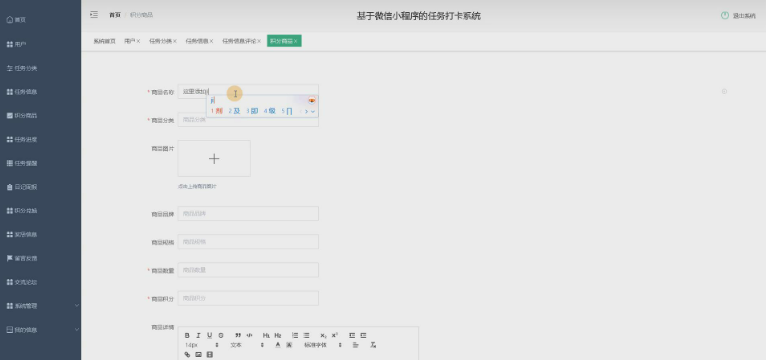Open 任务信息 in the sidebar
767x360 pixels.
tap(41, 91)
